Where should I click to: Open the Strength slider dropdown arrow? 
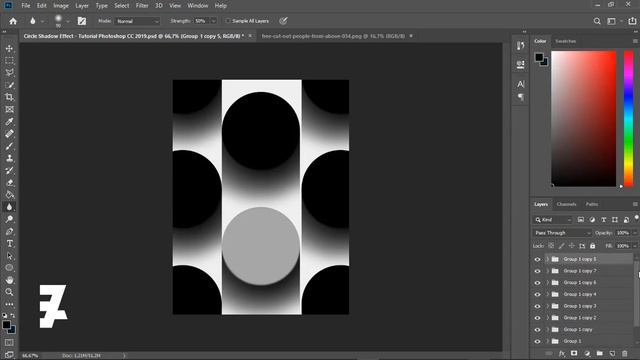pyautogui.click(x=213, y=21)
